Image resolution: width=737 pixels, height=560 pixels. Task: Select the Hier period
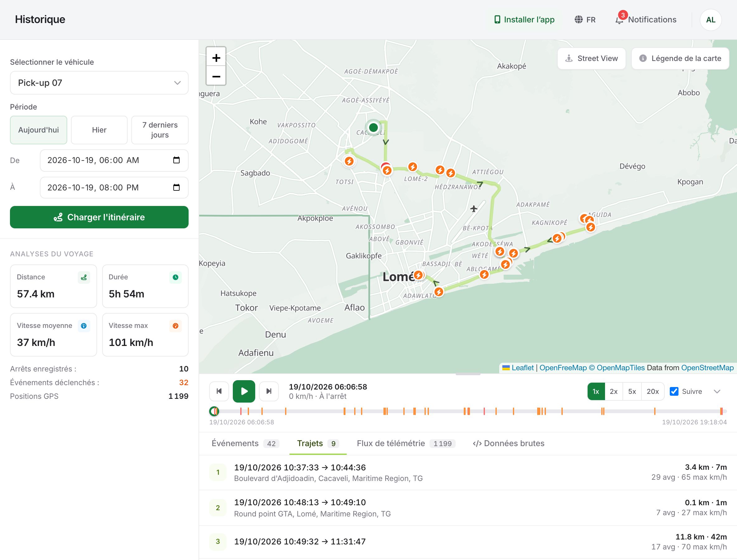coord(99,130)
